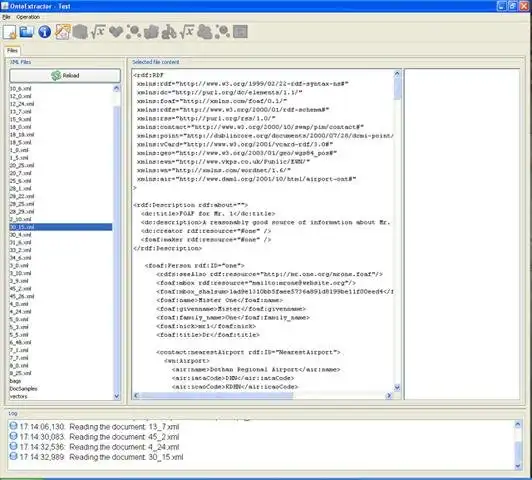Click the circles icon right of the heart
This screenshot has height=480, width=532.
pyautogui.click(x=133, y=32)
